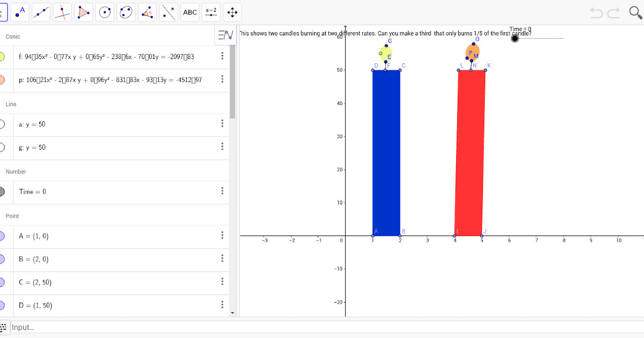Viewport: 644px width, 338px height.
Task: Click the orange flame ellipse
Action: point(472,52)
